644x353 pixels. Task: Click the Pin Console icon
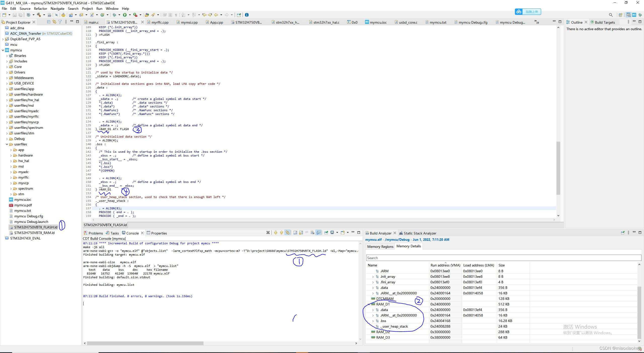click(326, 233)
